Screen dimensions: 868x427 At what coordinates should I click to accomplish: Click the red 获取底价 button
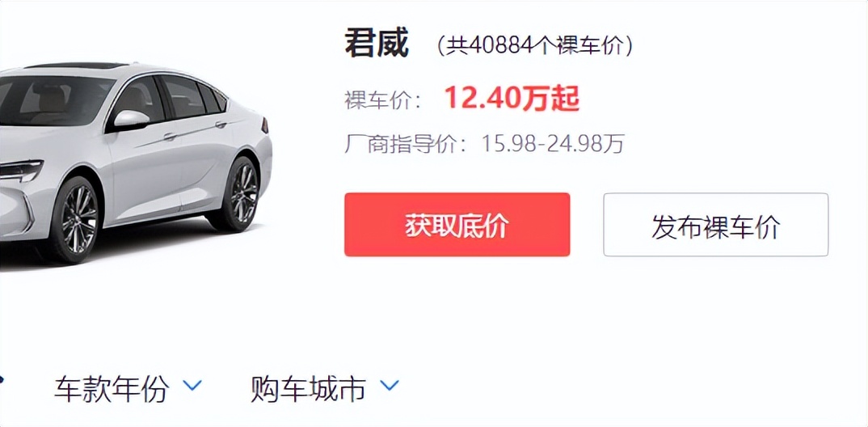coord(457,224)
